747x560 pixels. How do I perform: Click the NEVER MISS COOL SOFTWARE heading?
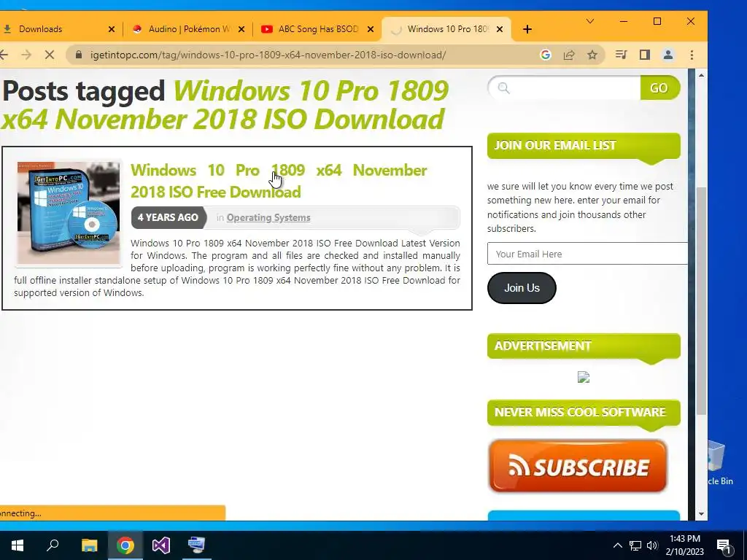click(x=580, y=412)
